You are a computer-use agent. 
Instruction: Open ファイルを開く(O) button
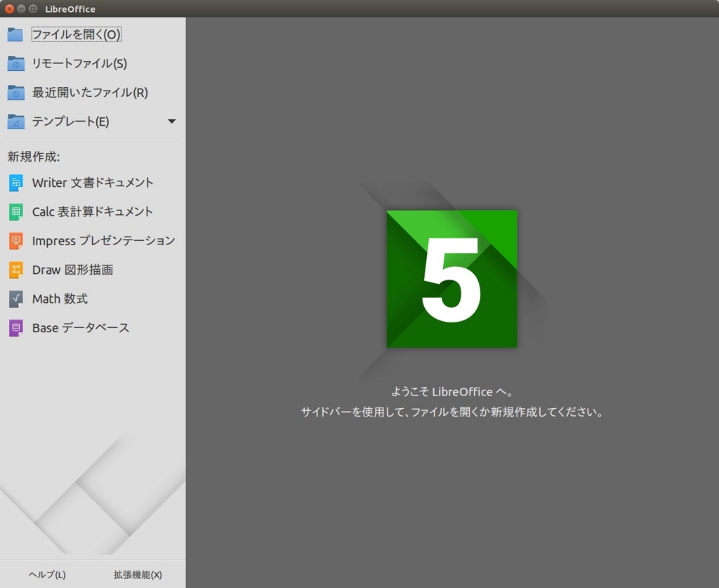(x=76, y=34)
